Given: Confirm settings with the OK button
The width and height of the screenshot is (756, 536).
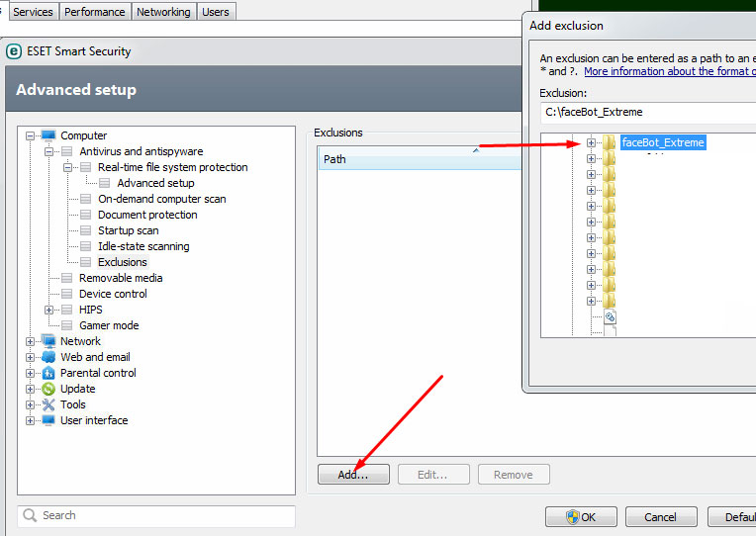Looking at the screenshot, I should click(581, 517).
